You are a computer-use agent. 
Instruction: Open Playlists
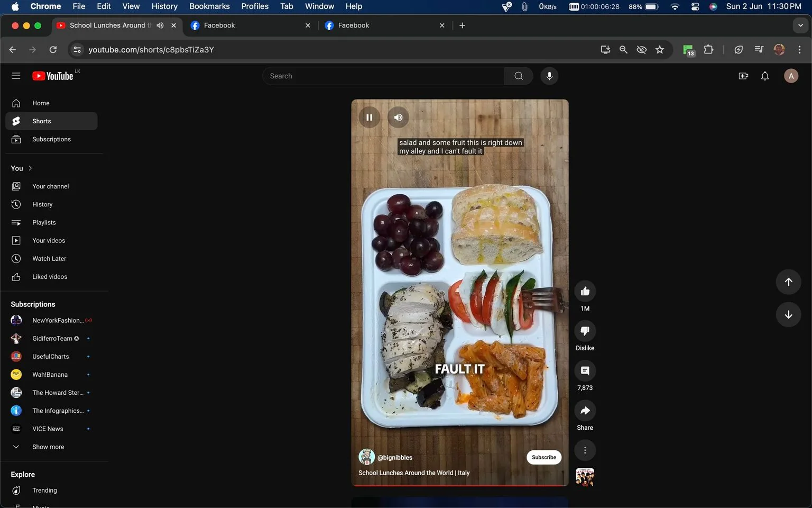(51, 222)
